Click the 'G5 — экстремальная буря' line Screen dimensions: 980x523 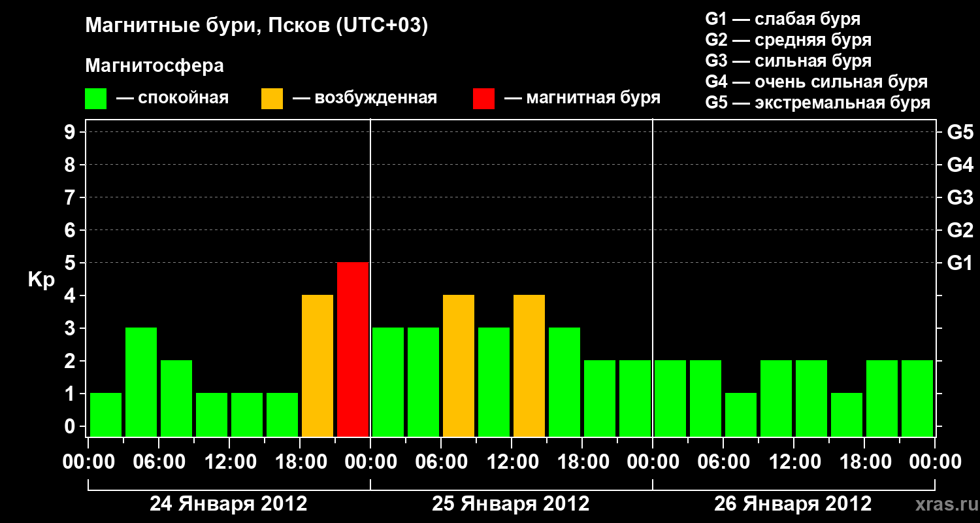(x=818, y=103)
